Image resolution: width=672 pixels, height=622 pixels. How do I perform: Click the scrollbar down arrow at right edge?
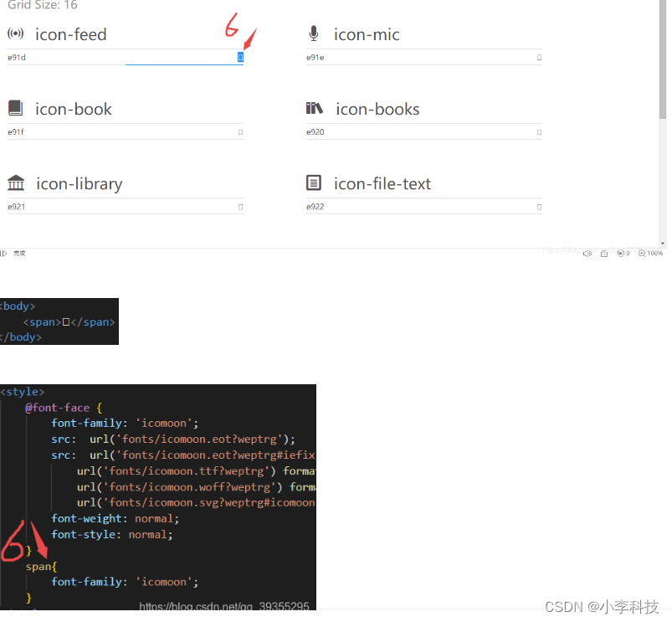(x=664, y=241)
